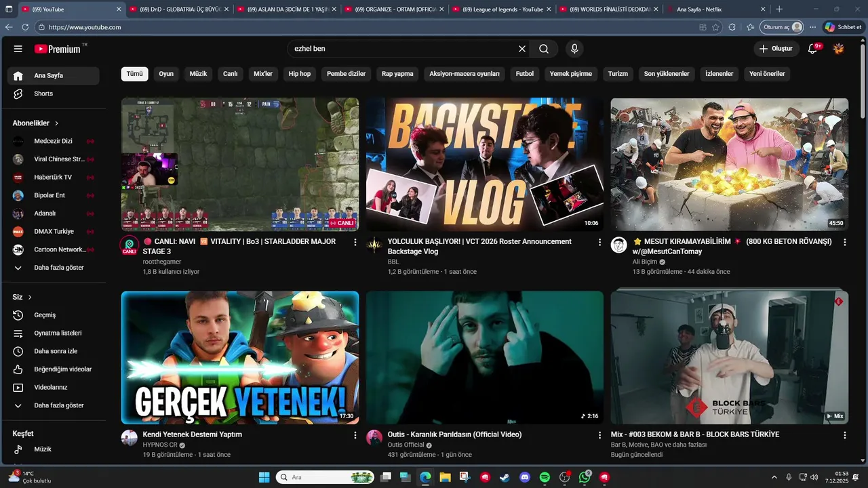This screenshot has height=488, width=868.
Task: Open the Backstage Vlog video thumbnail
Action: [x=485, y=165]
